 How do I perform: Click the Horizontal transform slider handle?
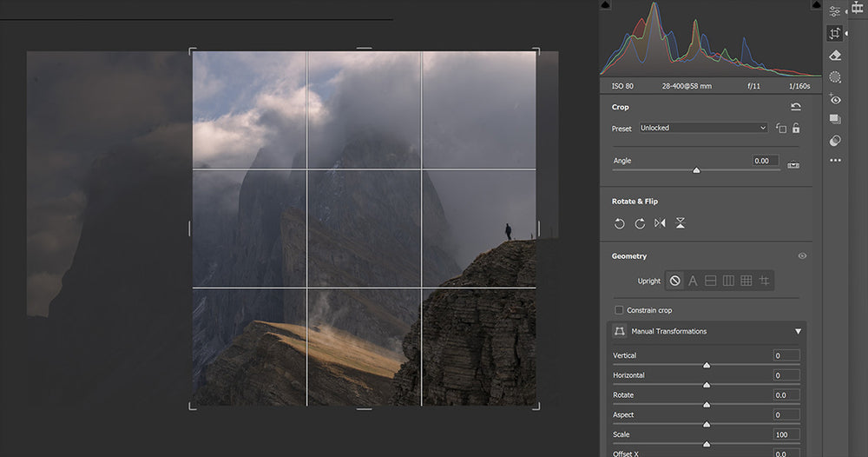[x=707, y=385]
